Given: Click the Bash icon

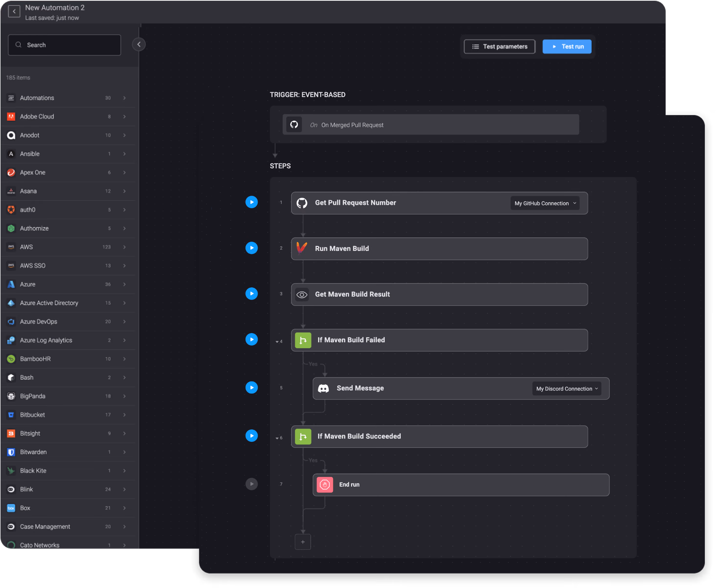Looking at the screenshot, I should [x=11, y=377].
